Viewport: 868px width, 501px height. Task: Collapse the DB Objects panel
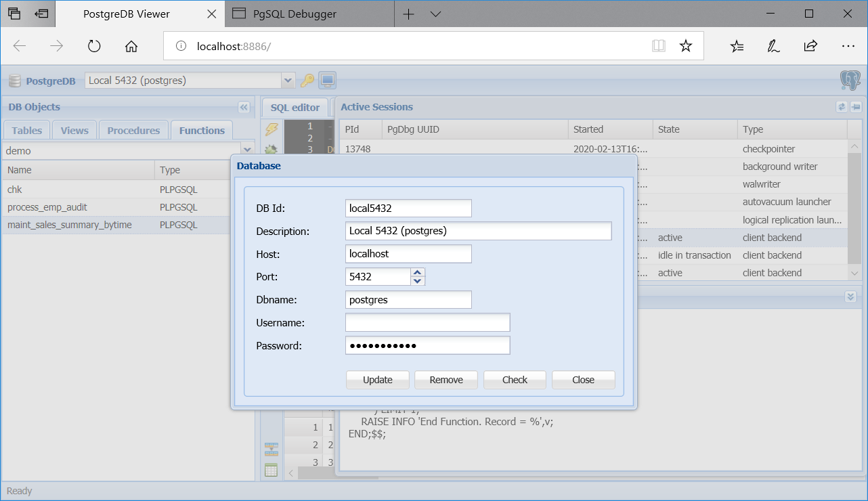244,107
